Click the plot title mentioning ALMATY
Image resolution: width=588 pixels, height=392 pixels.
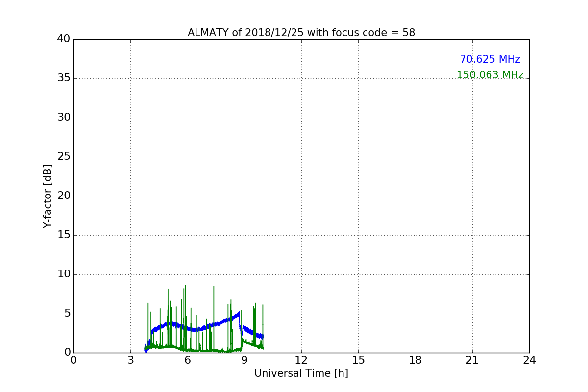point(301,33)
